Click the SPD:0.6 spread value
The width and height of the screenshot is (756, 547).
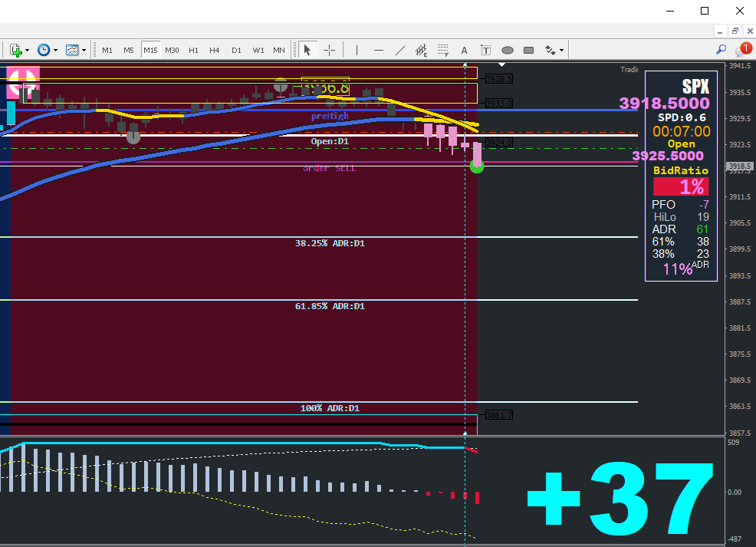[x=682, y=117]
